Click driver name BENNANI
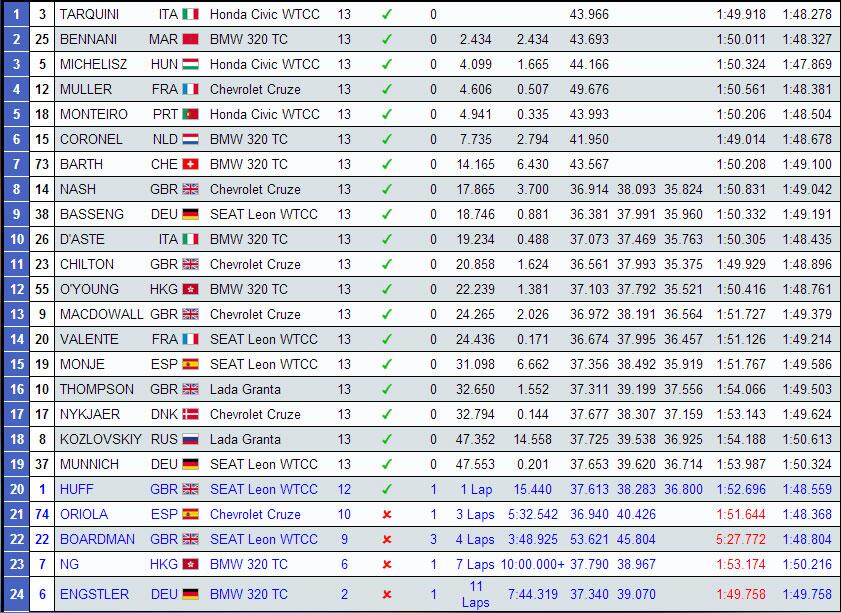 click(x=88, y=39)
